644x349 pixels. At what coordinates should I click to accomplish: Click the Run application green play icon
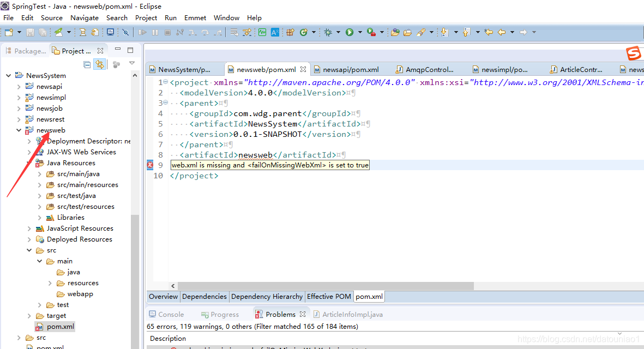350,32
